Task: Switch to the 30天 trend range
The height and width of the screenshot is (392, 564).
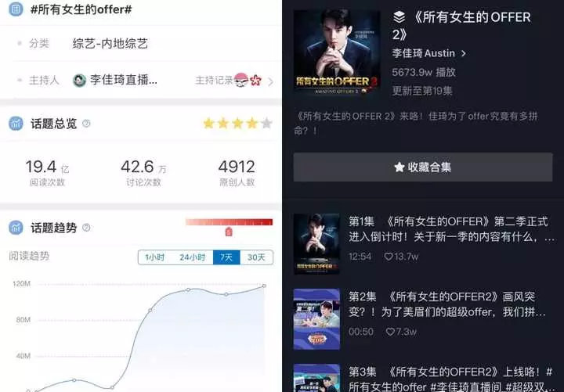Action: tap(256, 257)
